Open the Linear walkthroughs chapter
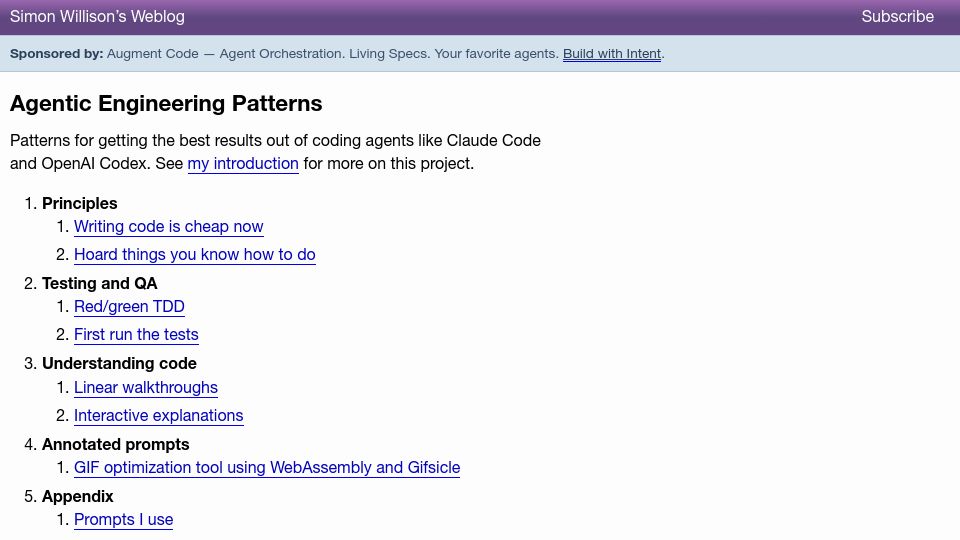Viewport: 960px width, 540px height. [146, 388]
